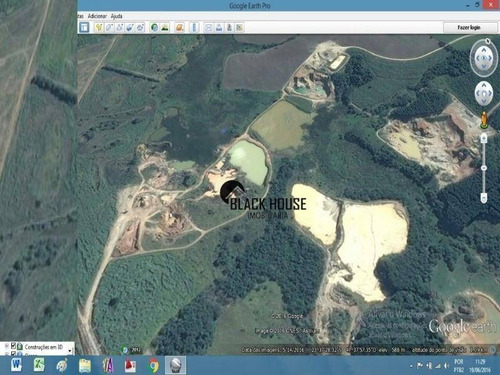Click the 11:29 taskbar clock

[480, 362]
